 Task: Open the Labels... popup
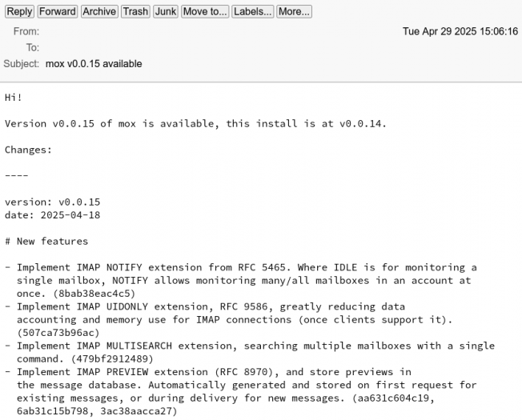(x=253, y=12)
